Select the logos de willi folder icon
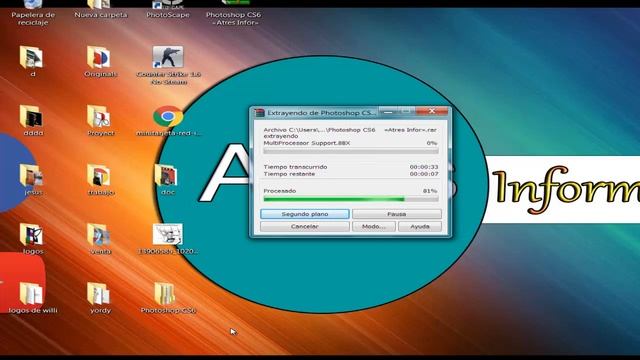Screen dimensions: 640x360 point(31,294)
